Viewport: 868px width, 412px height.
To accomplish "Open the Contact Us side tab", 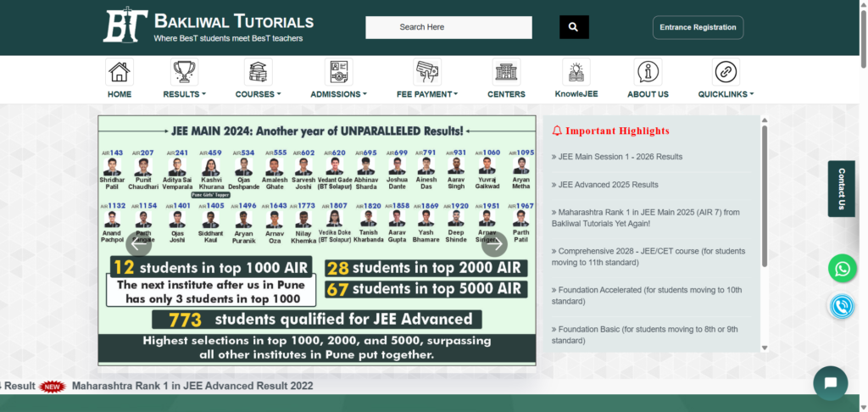I will coord(842,189).
